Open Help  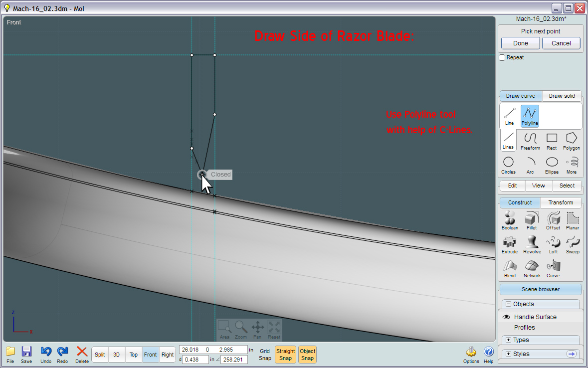488,355
